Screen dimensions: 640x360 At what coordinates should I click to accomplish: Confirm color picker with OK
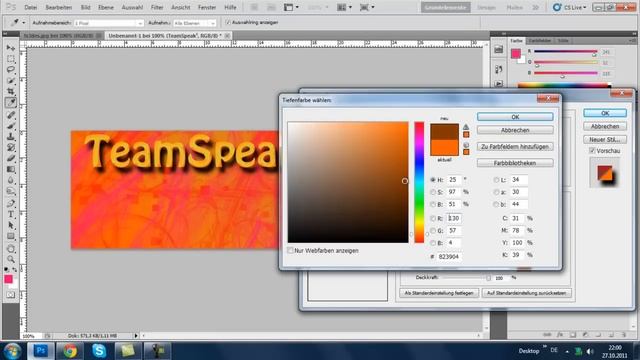(x=515, y=117)
